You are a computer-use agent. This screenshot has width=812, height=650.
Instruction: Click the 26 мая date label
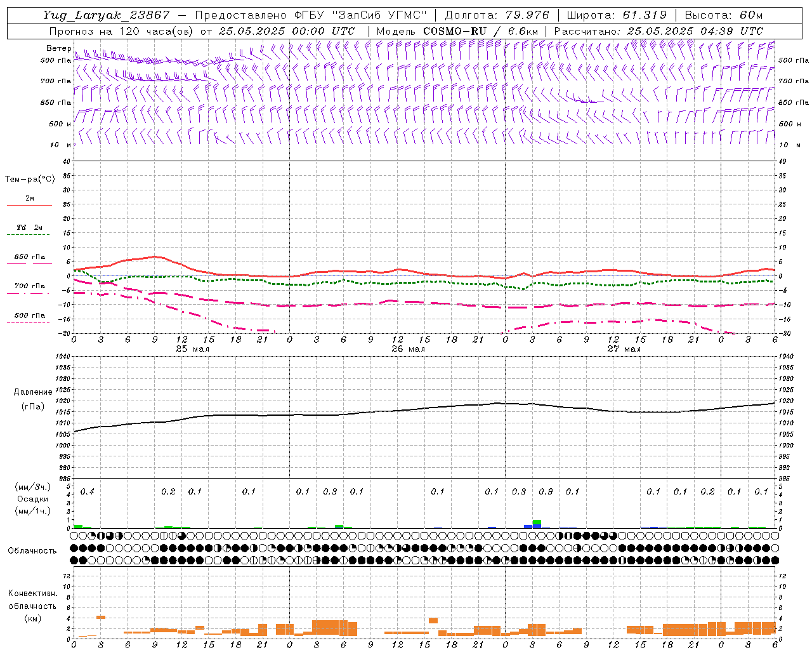point(409,349)
